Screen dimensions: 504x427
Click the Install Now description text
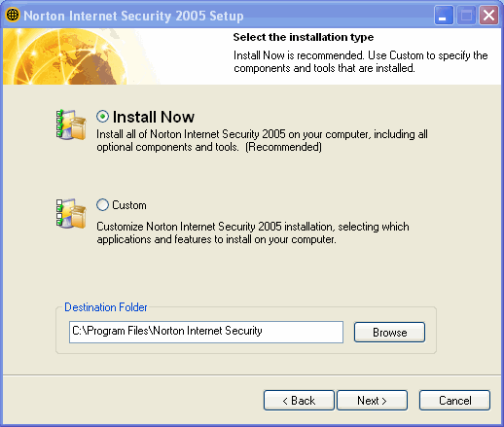(x=262, y=141)
